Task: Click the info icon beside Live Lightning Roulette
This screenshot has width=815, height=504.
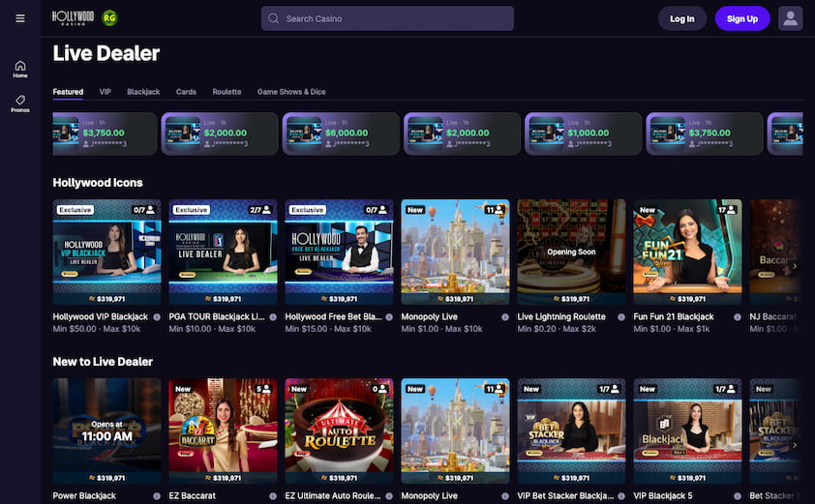Action: pyautogui.click(x=621, y=317)
